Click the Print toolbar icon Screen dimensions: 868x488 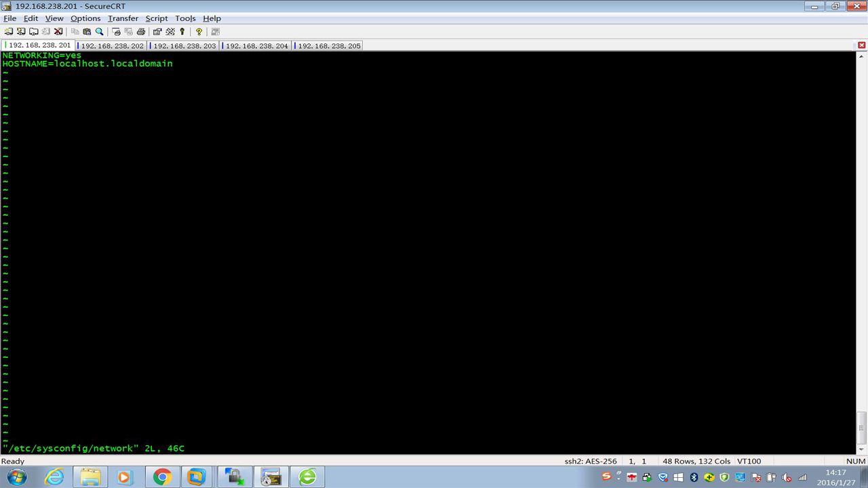point(141,32)
